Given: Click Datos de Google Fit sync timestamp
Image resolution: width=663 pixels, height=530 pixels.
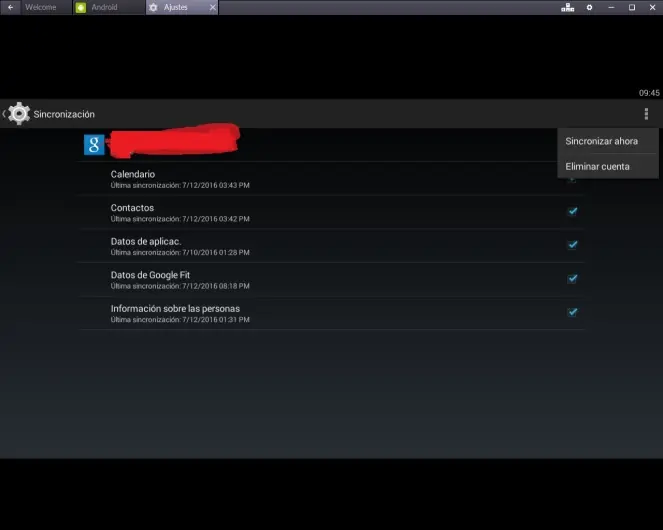Looking at the screenshot, I should pos(180,286).
